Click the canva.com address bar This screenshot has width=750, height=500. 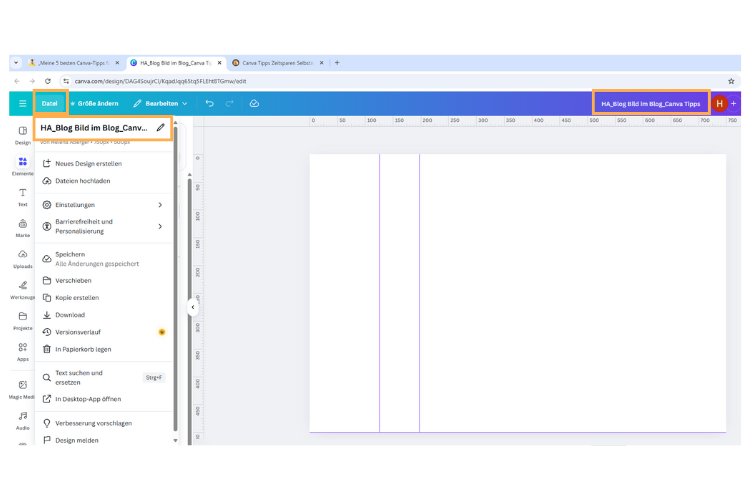click(x=160, y=81)
